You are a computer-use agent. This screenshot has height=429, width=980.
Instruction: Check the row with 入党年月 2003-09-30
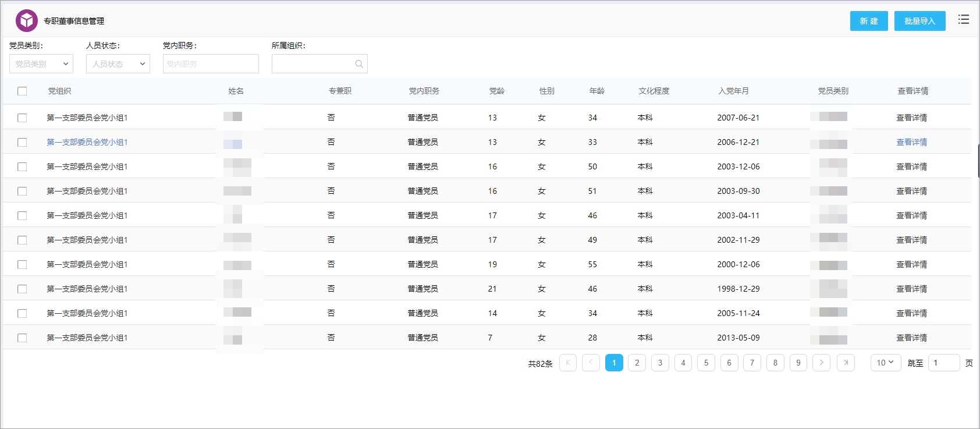click(x=22, y=191)
